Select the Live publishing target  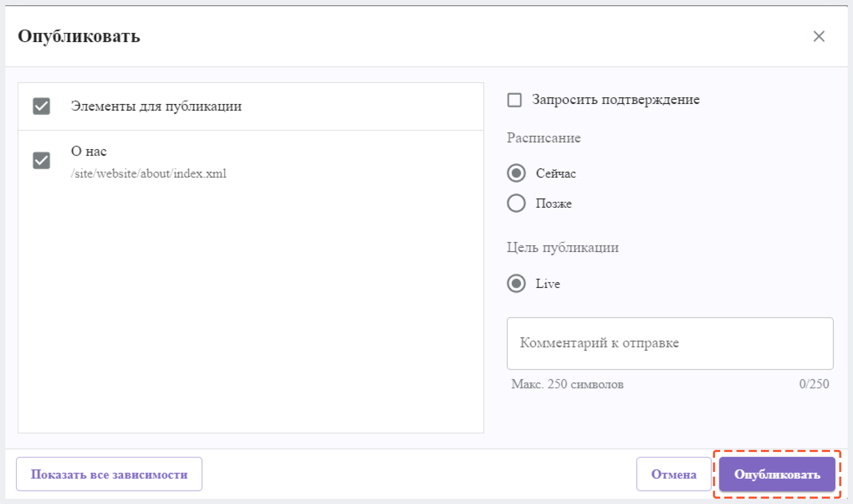point(516,283)
